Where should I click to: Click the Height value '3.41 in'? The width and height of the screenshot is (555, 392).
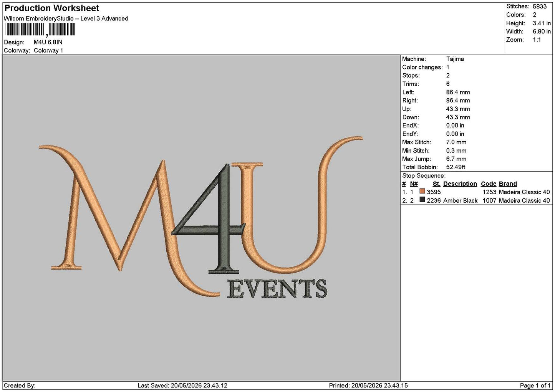[542, 23]
